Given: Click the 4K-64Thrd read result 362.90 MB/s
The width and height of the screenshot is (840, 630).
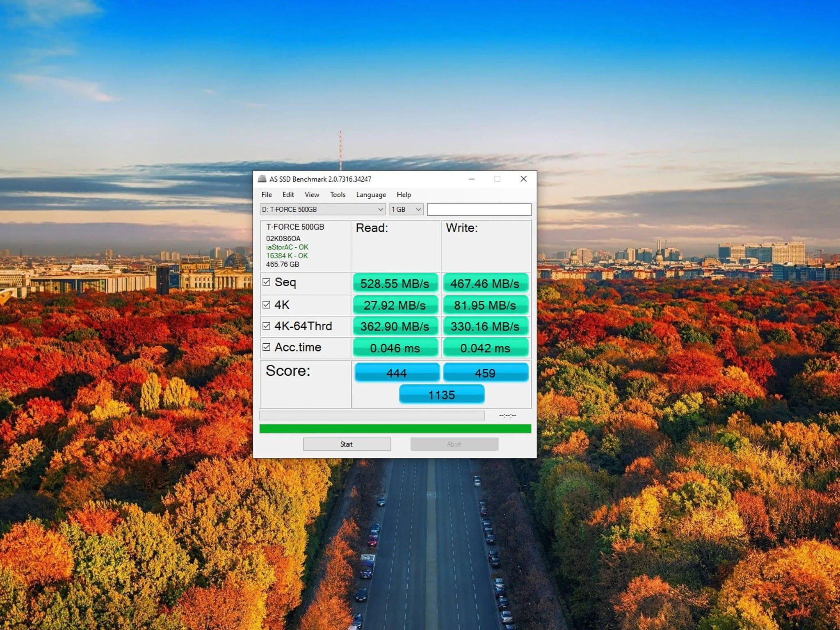Looking at the screenshot, I should (395, 326).
